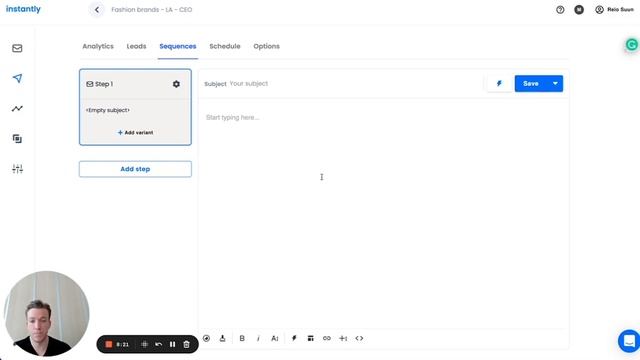Add a new step
Viewport: 640px width, 360px height.
[x=135, y=169]
